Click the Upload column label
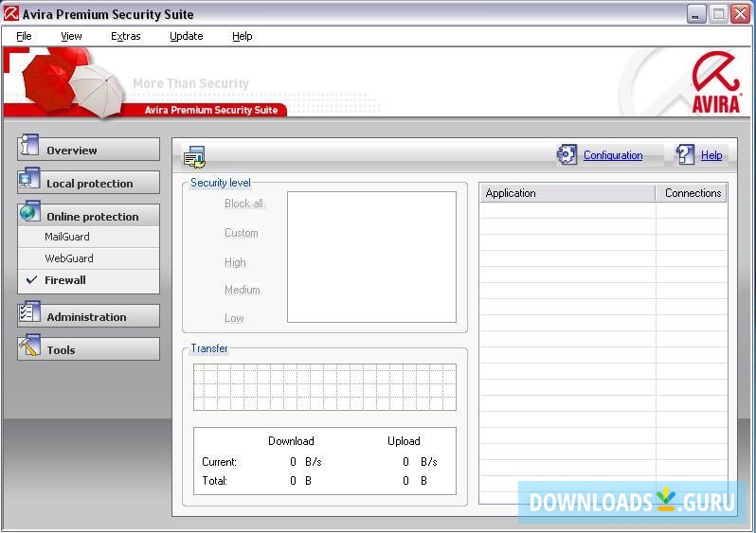Screen dimensions: 756x533 point(404,441)
